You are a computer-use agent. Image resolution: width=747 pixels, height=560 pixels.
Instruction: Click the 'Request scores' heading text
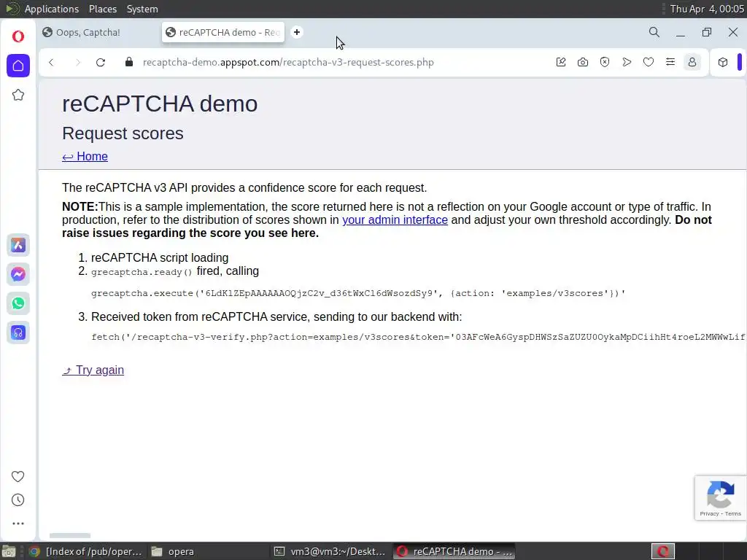(123, 133)
